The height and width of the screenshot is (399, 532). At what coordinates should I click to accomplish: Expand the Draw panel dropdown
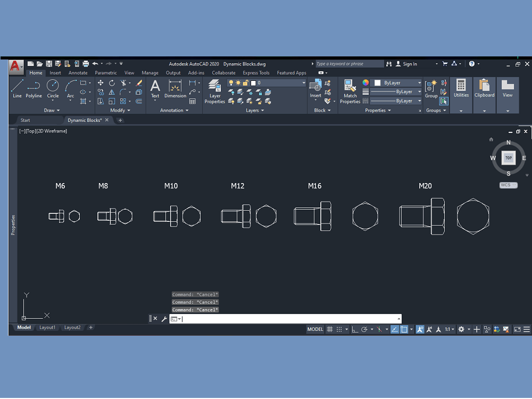(x=59, y=110)
